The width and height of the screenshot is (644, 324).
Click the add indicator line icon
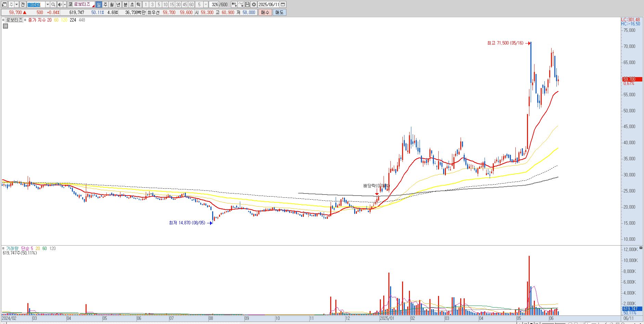coord(241,4)
